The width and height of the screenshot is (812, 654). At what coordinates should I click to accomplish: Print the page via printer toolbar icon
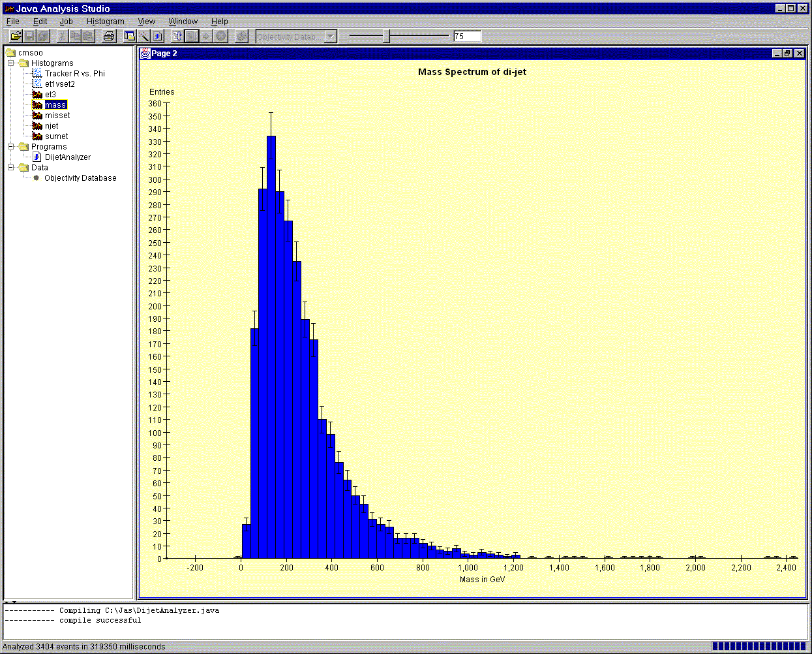tap(108, 36)
